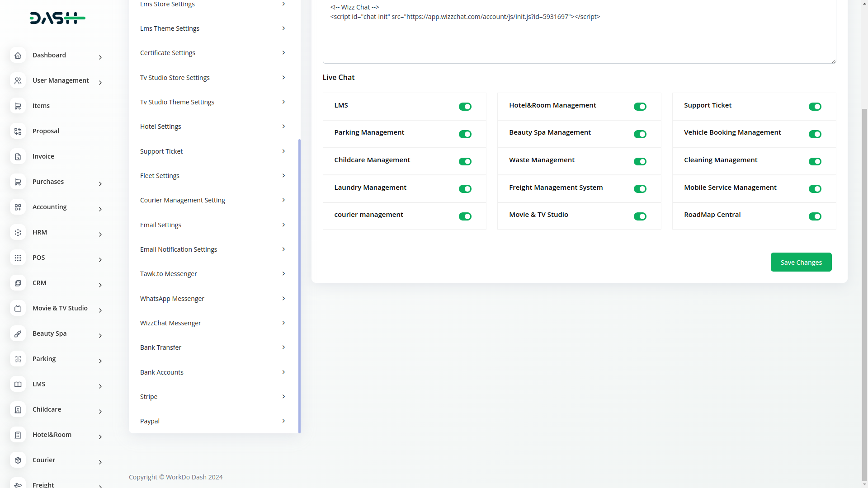Expand Parking submenu arrow
Viewport: 868px width, 488px height.
pyautogui.click(x=100, y=361)
